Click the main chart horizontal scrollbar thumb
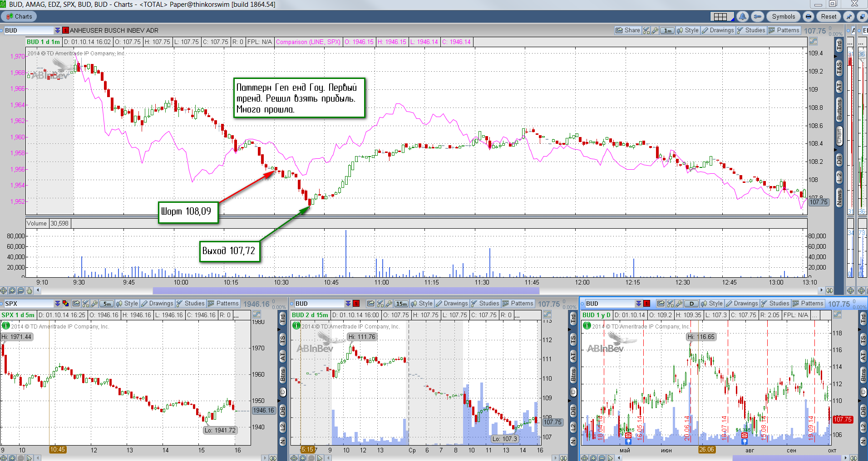Viewport: 868px width, 461px height. (346, 290)
